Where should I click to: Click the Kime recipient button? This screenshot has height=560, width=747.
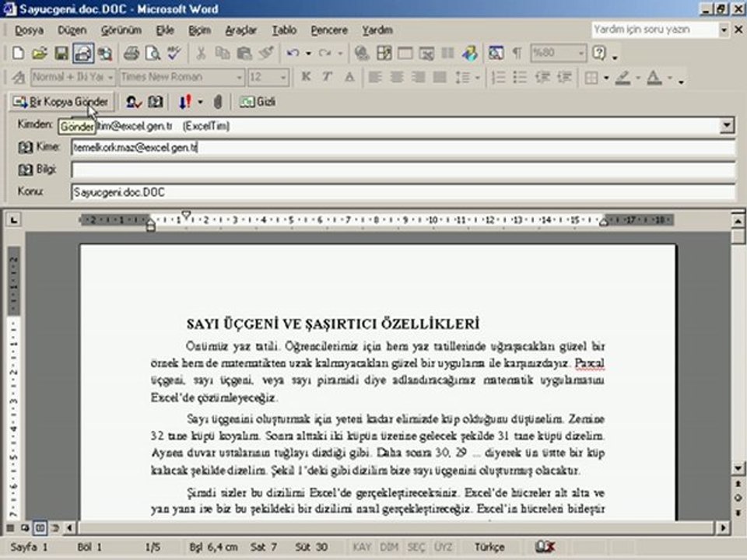coord(39,147)
